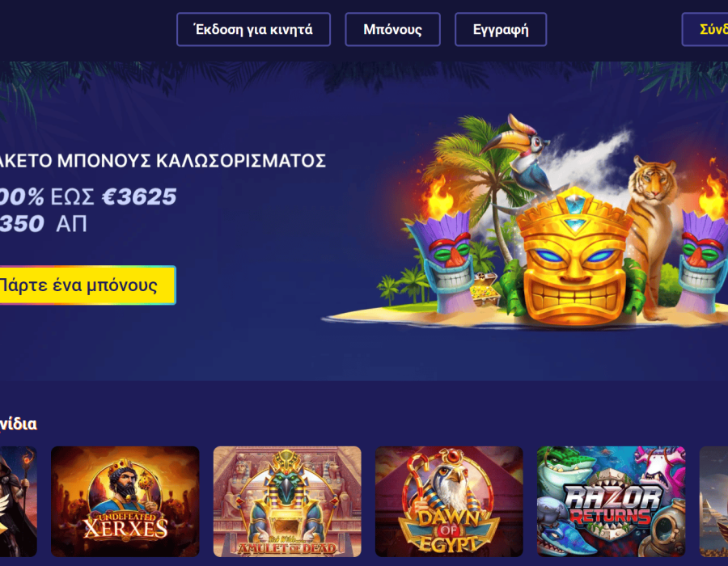This screenshot has width=728, height=566.
Task: Open the partially visible hooded wizard game
Action: click(x=18, y=501)
